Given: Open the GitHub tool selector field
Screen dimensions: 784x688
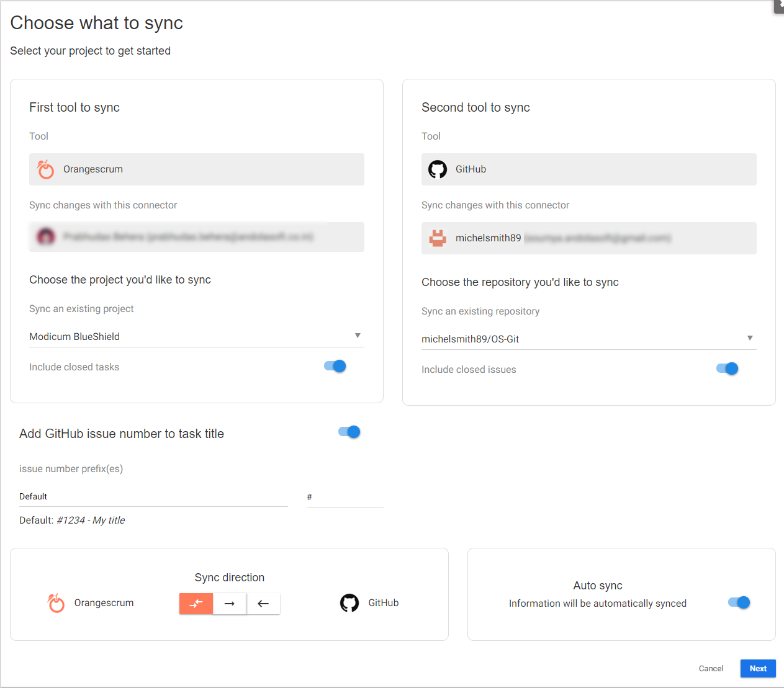Looking at the screenshot, I should (589, 169).
